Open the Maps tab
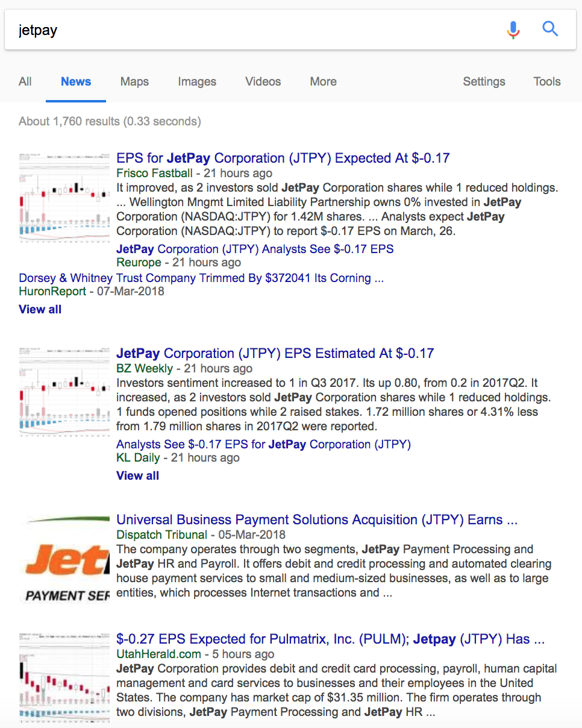The height and width of the screenshot is (728, 582). 134,81
